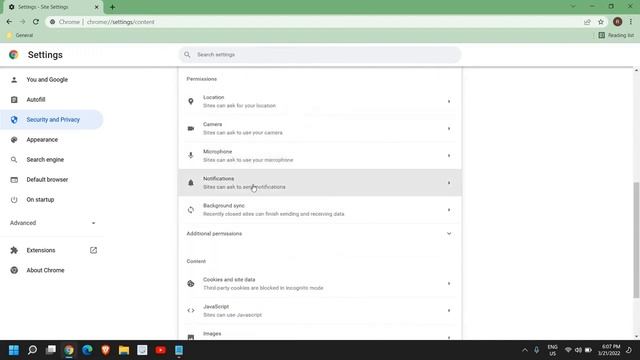Click the Camera row arrow
The width and height of the screenshot is (640, 360).
[x=449, y=129]
